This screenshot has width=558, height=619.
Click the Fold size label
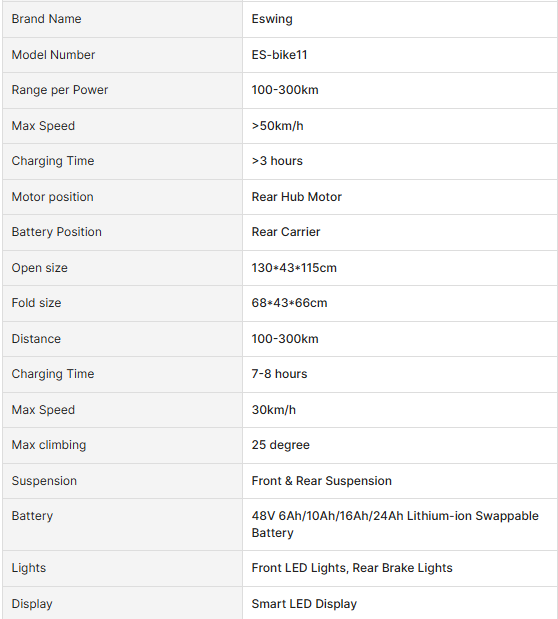(x=36, y=303)
